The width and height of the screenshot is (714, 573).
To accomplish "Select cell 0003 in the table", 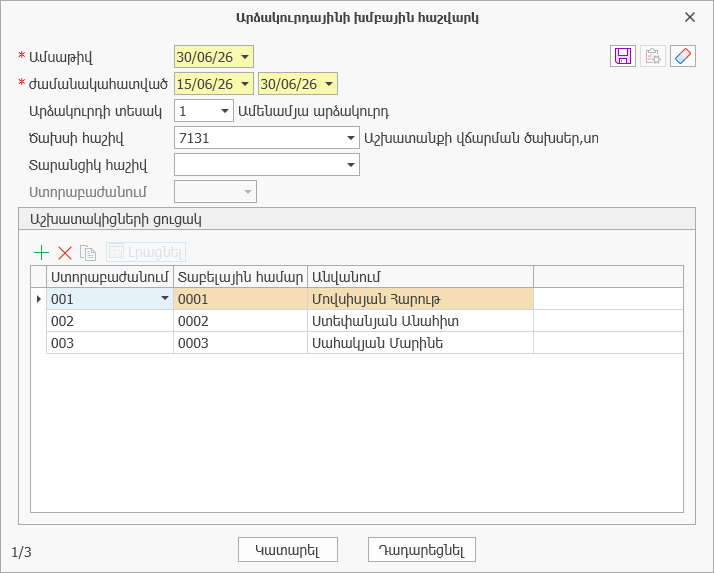I will click(240, 343).
